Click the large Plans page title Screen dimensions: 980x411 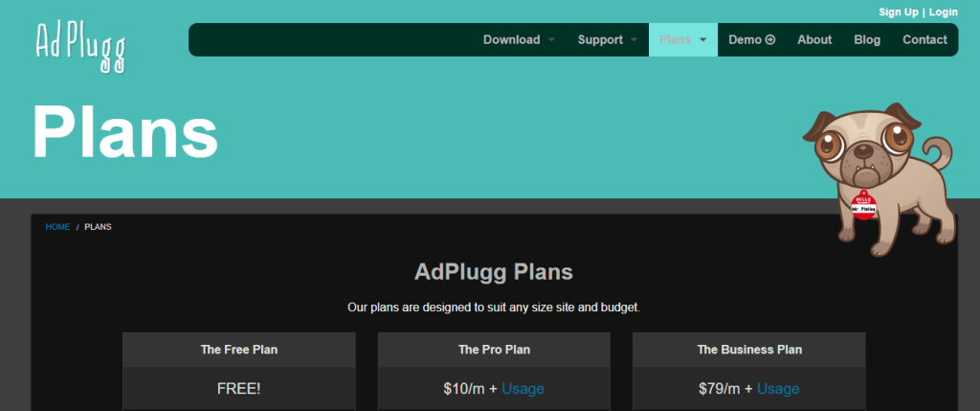(x=125, y=132)
